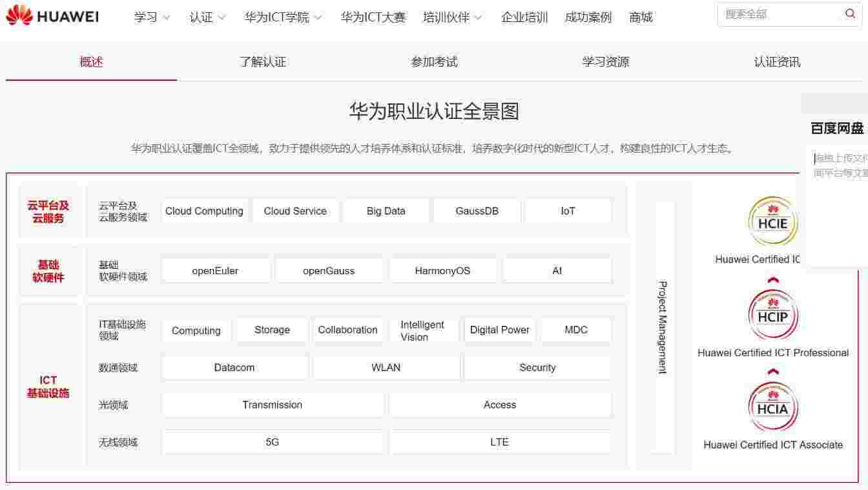Focus the 搜索全部 search field
Viewport: 868px width, 490px height.
[x=778, y=14]
